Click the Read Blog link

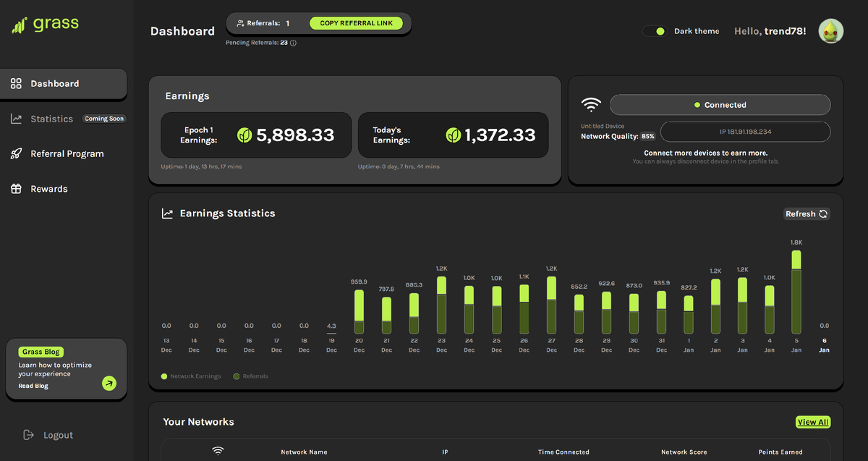[33, 386]
